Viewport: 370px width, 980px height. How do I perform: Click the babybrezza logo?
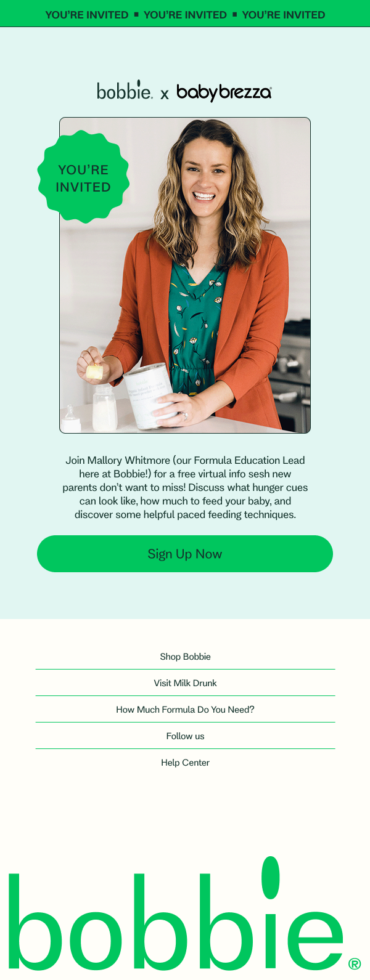pyautogui.click(x=224, y=92)
